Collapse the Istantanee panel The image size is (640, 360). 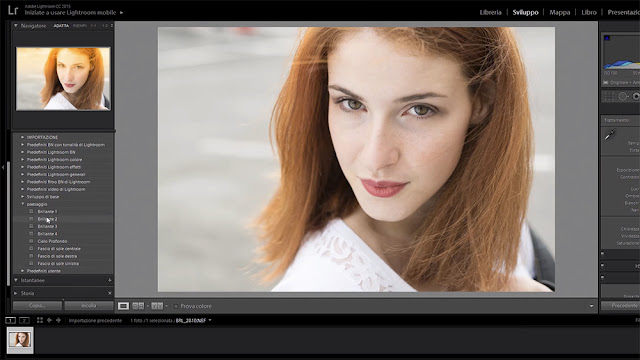(16, 280)
